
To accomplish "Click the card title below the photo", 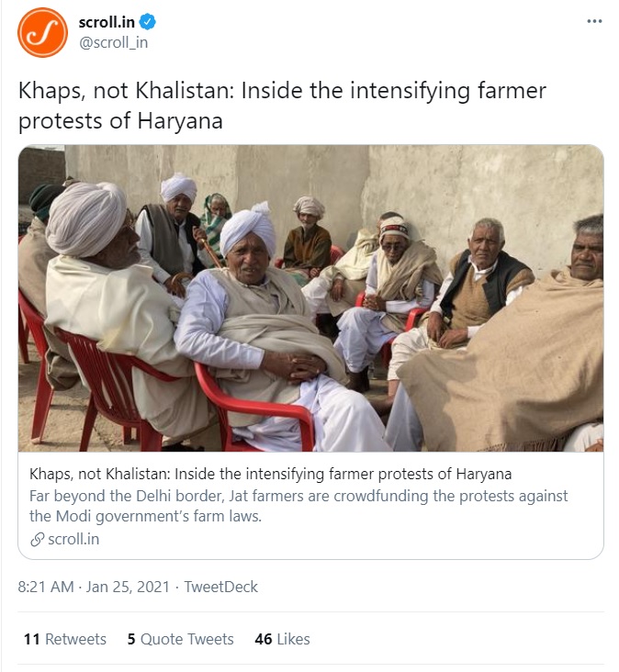I will 270,474.
